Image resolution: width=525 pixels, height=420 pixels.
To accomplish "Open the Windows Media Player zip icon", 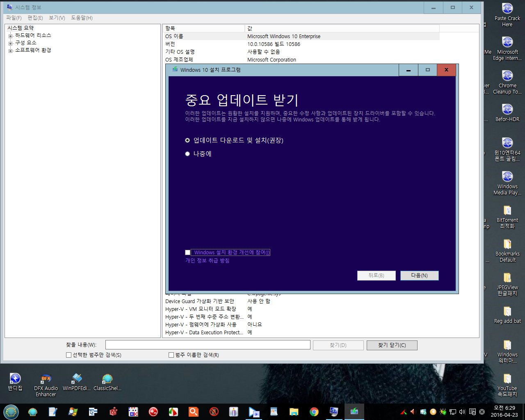I will 507,183.
